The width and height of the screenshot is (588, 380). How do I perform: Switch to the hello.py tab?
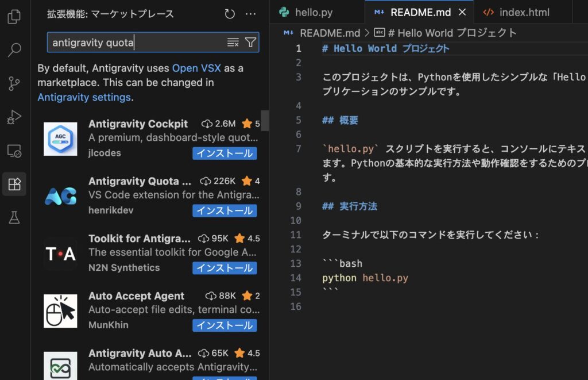tap(305, 12)
